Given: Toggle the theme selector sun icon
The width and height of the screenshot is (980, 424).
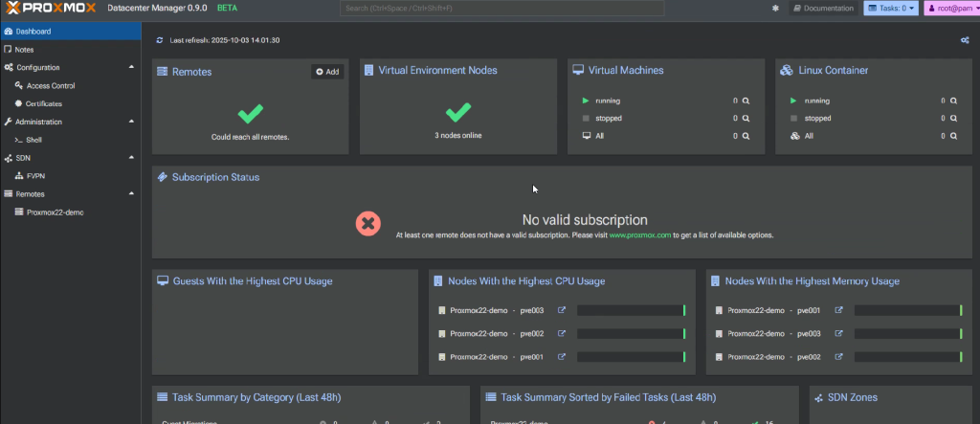Looking at the screenshot, I should 775,9.
